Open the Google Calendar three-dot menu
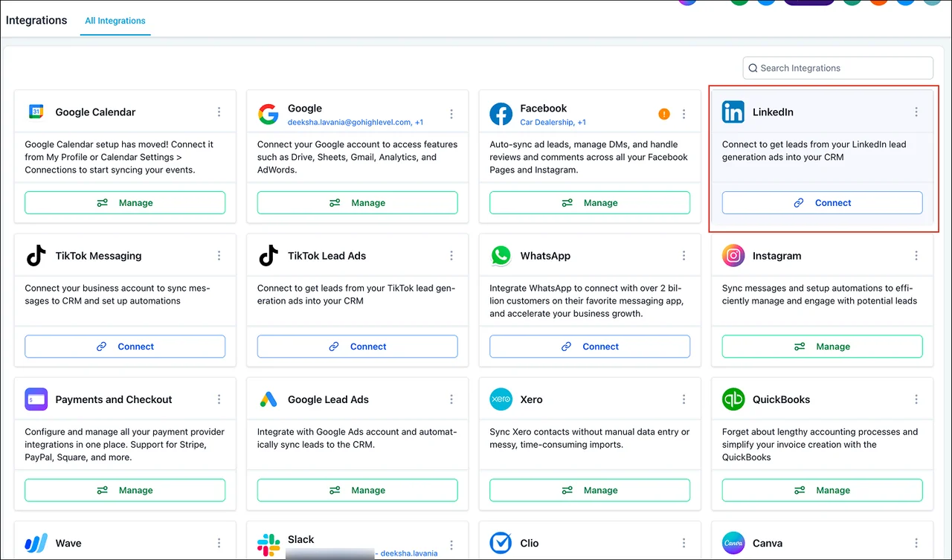 (219, 112)
